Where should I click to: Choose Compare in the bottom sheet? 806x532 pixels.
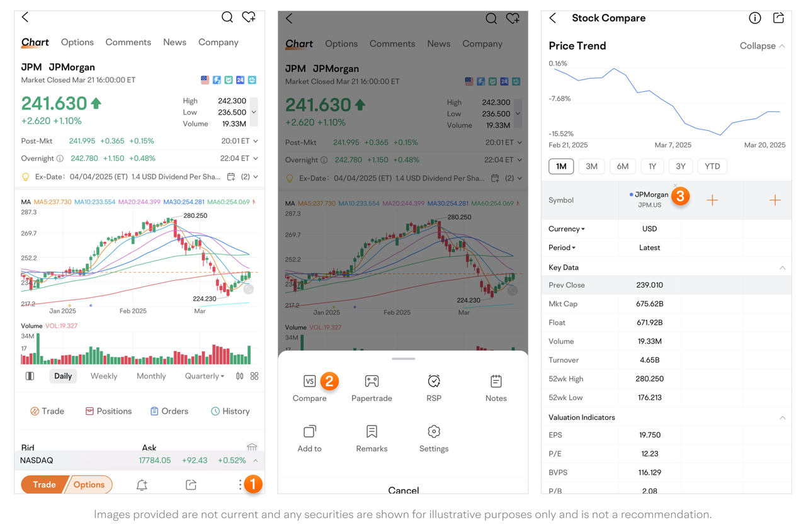(x=309, y=388)
